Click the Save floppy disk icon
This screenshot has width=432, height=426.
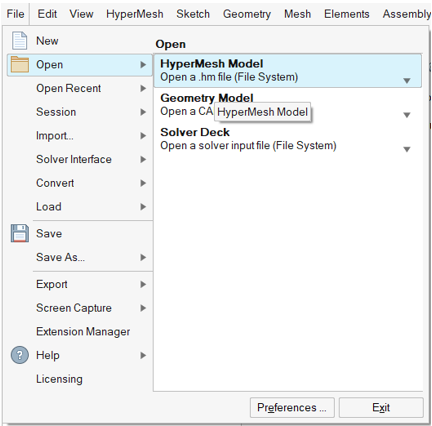(x=20, y=233)
